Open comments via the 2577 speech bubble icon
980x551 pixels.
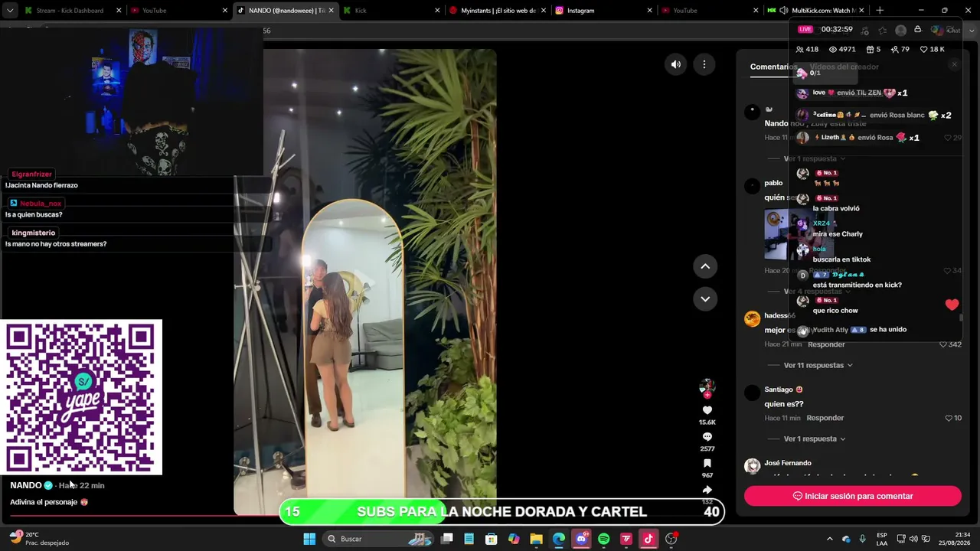(x=707, y=437)
